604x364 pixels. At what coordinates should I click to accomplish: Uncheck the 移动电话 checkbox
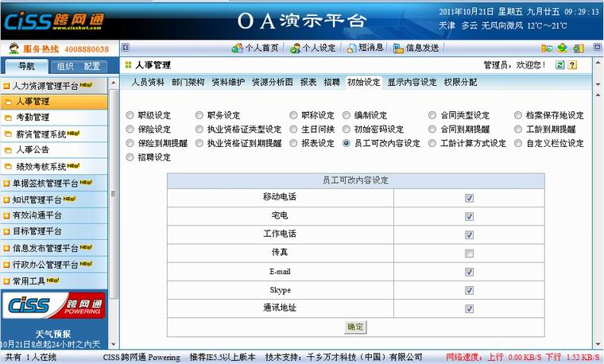[x=469, y=198]
